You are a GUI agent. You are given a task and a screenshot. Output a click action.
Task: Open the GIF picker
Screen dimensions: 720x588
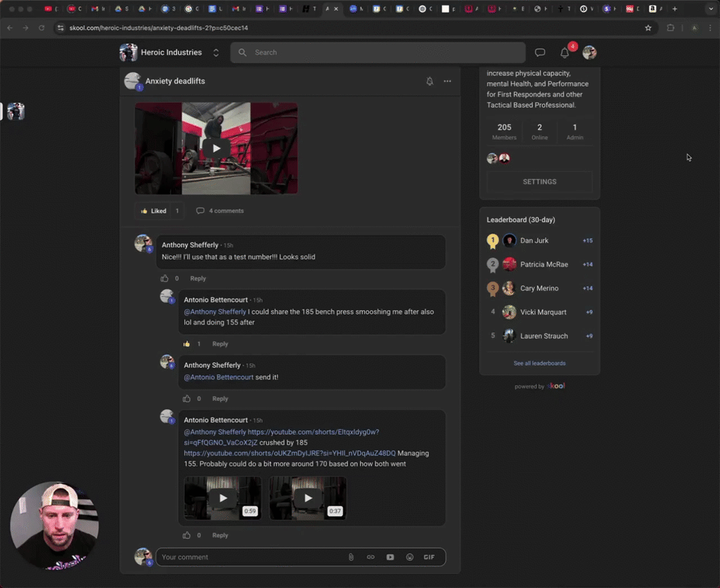pos(429,557)
